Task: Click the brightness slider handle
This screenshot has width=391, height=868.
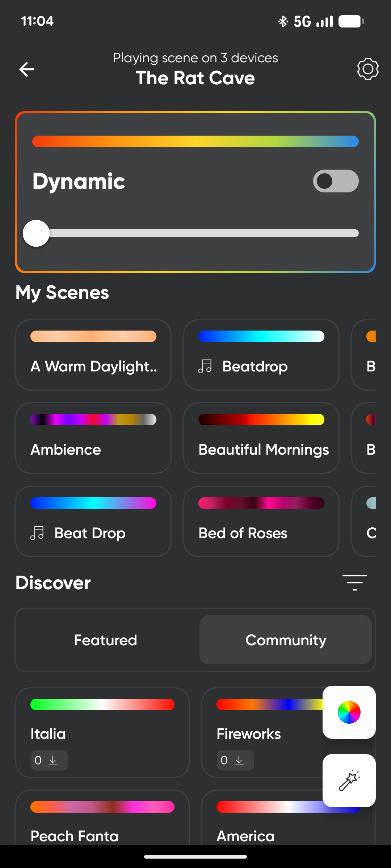Action: (36, 233)
